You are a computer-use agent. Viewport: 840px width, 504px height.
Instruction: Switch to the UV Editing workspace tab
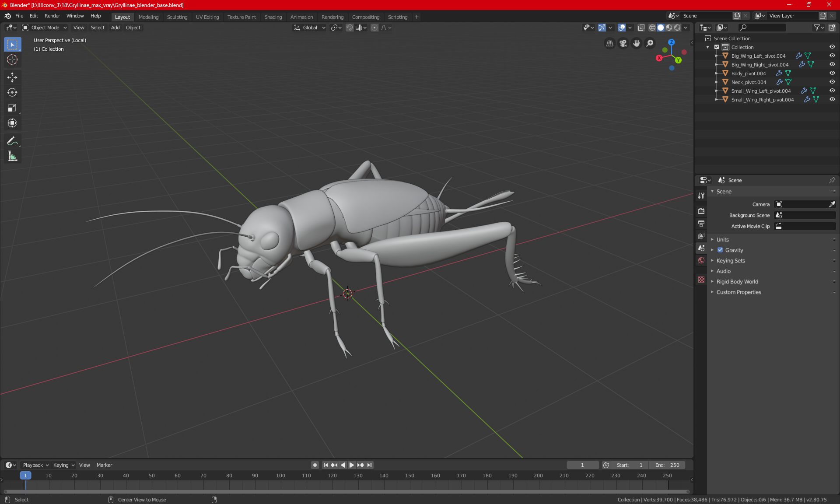click(207, 17)
